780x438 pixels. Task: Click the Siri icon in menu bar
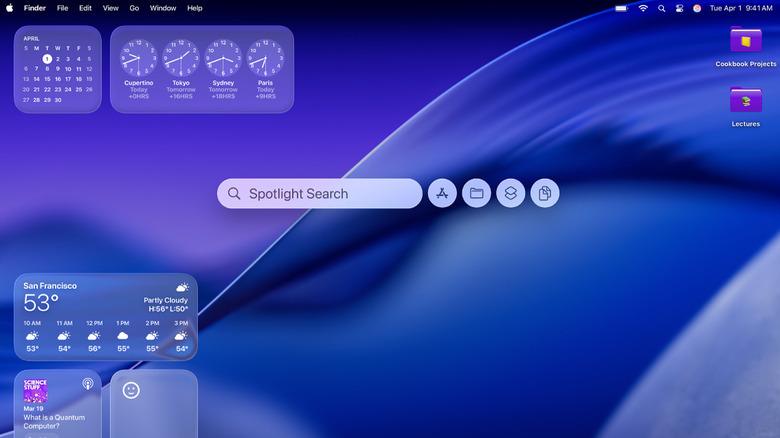pos(697,8)
